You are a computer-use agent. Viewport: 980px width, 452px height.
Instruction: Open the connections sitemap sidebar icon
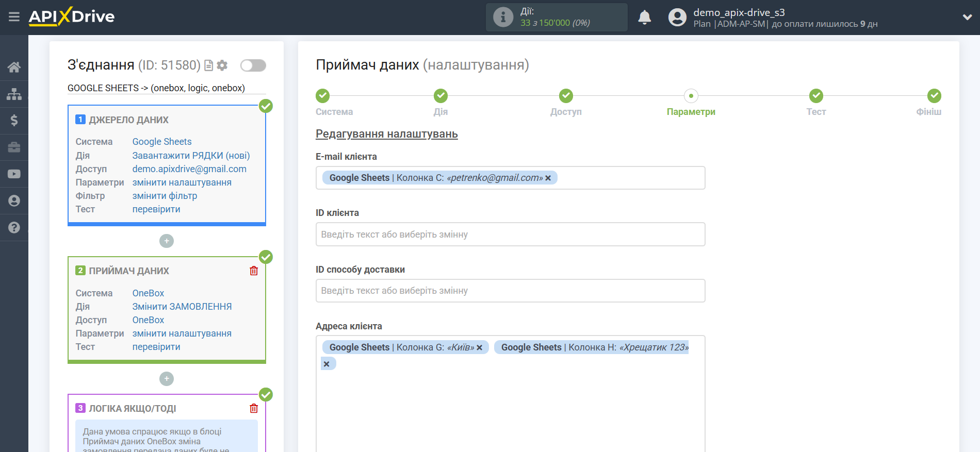[x=14, y=94]
